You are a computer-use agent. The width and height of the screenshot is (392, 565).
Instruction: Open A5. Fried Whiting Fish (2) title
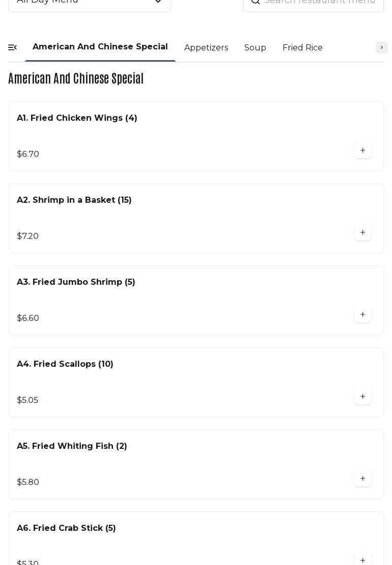(72, 446)
